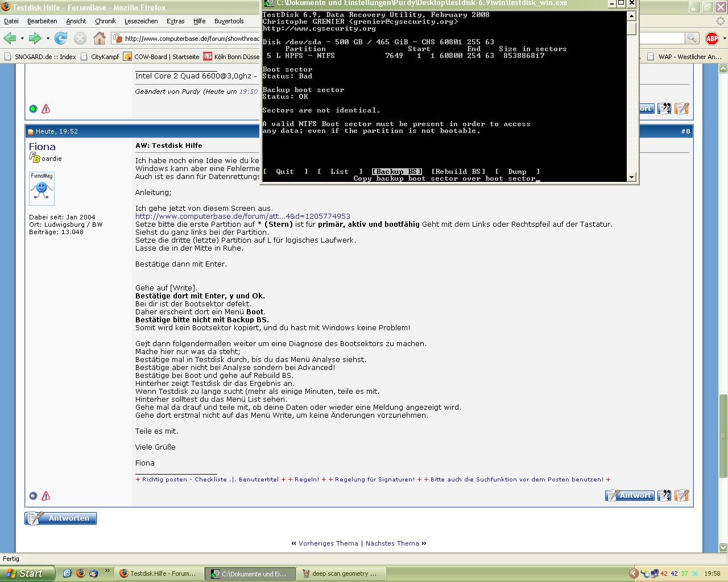
Task: Open the Bearbeiten menu
Action: pyautogui.click(x=42, y=21)
